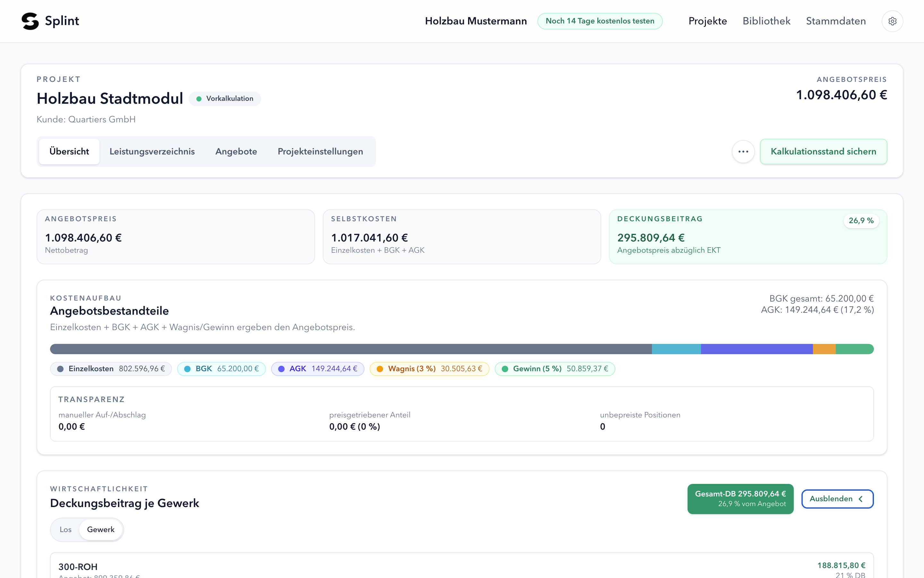Switch to the Los toggle option

point(65,530)
